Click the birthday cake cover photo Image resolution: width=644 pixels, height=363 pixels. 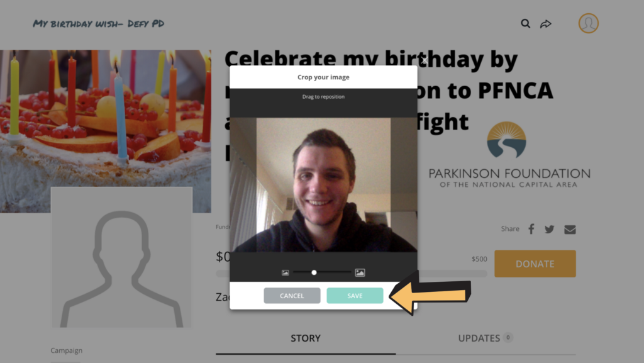(x=106, y=118)
